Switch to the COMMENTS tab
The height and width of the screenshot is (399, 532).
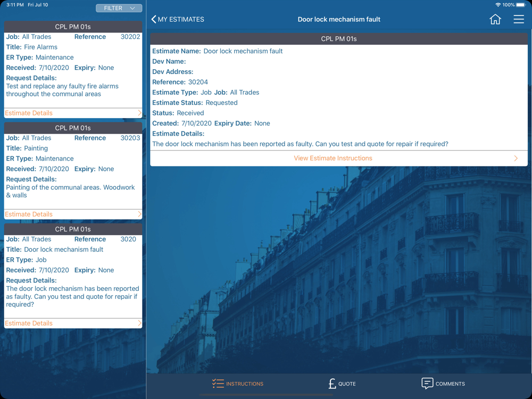click(443, 384)
